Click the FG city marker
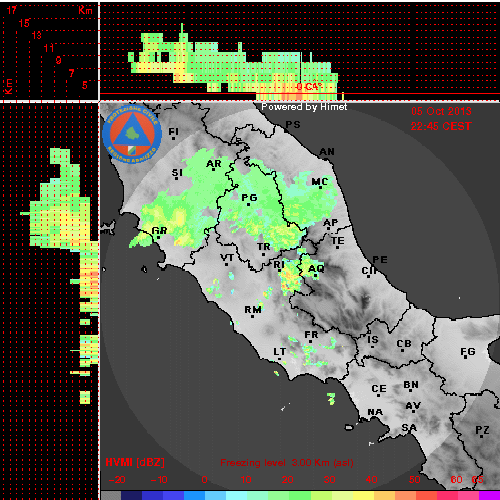 [x=466, y=358]
